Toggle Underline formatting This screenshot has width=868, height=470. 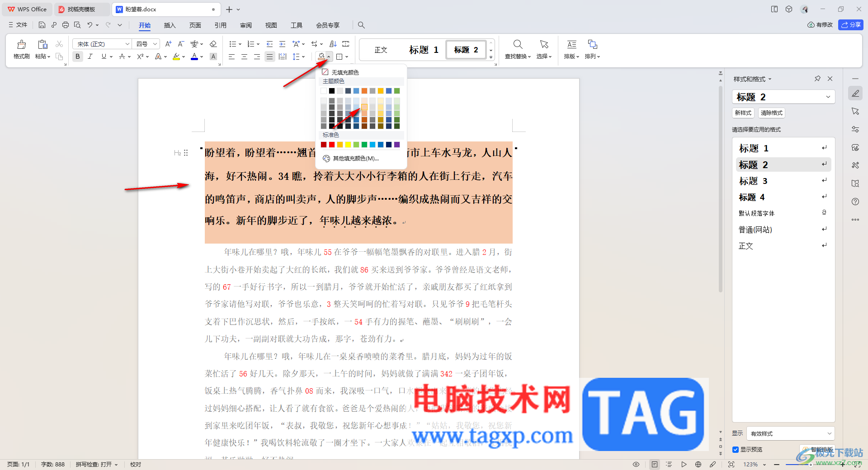[x=104, y=56]
